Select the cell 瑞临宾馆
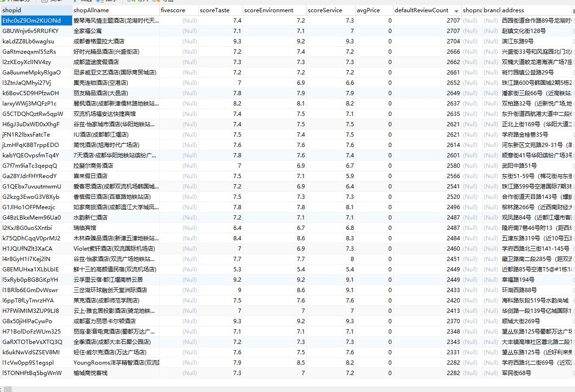 point(115,228)
